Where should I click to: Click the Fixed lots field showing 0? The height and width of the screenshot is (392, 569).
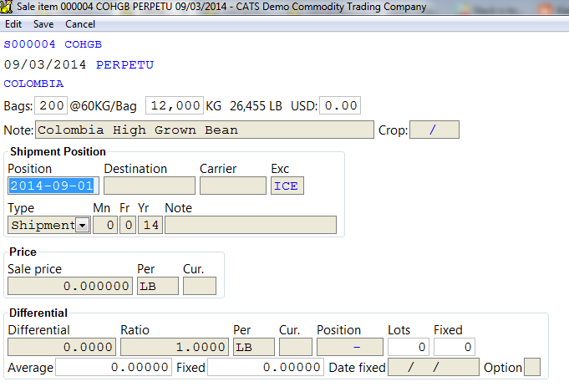point(455,347)
